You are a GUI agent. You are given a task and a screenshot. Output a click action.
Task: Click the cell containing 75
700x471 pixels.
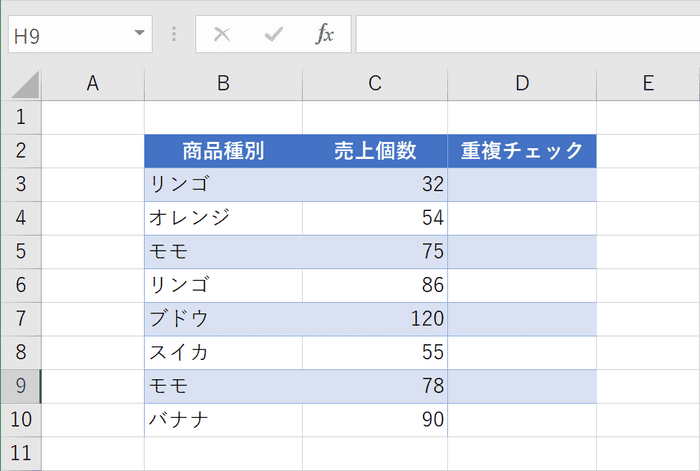(375, 252)
